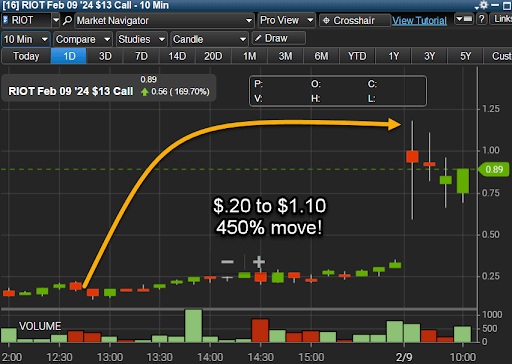
Task: Click the tallest green volume bar
Action: pyautogui.click(x=193, y=326)
